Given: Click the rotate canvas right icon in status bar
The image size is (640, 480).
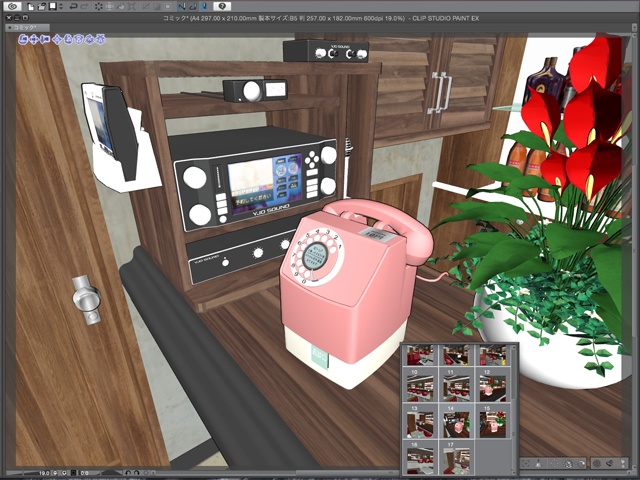Looking at the screenshot, I should coord(137,473).
